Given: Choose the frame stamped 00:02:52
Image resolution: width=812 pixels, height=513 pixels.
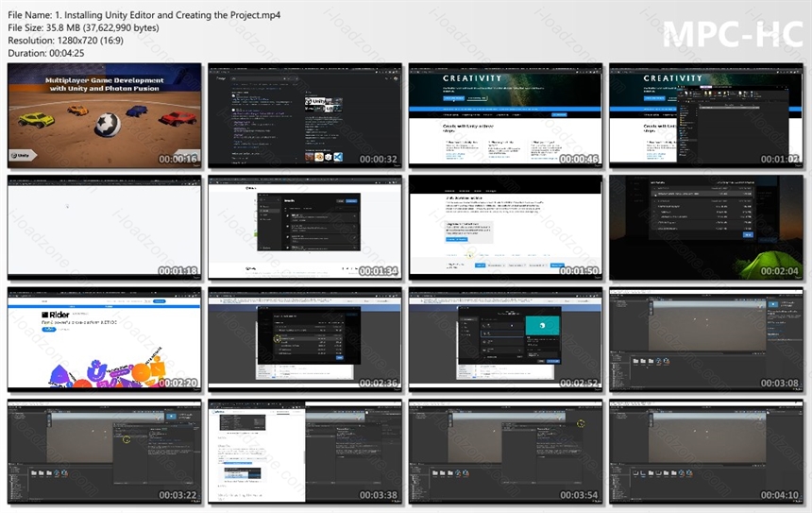Looking at the screenshot, I should point(505,339).
